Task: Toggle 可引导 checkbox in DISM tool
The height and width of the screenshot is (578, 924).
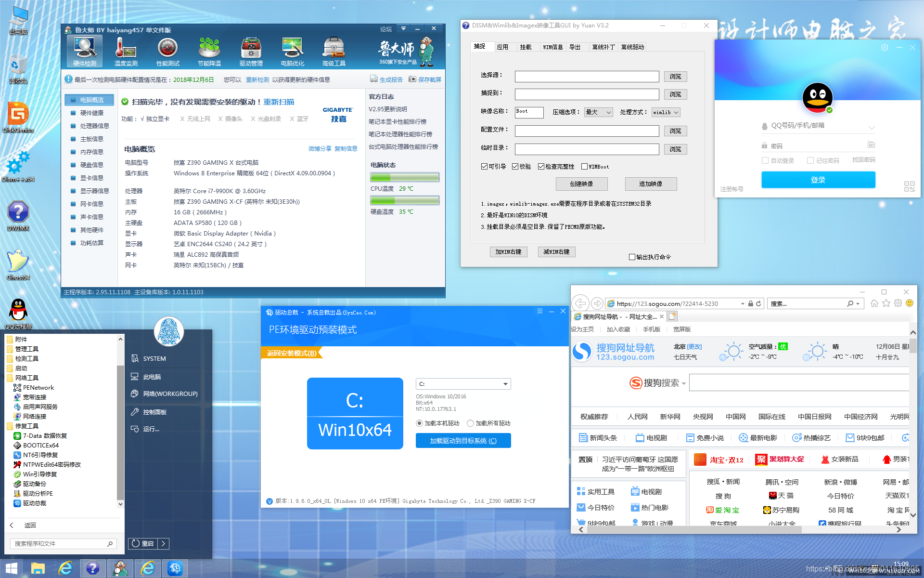Action: (x=484, y=167)
